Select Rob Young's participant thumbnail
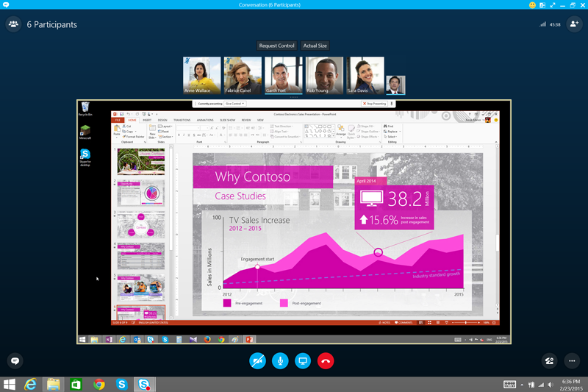Screen dimensions: 588x392 point(324,75)
